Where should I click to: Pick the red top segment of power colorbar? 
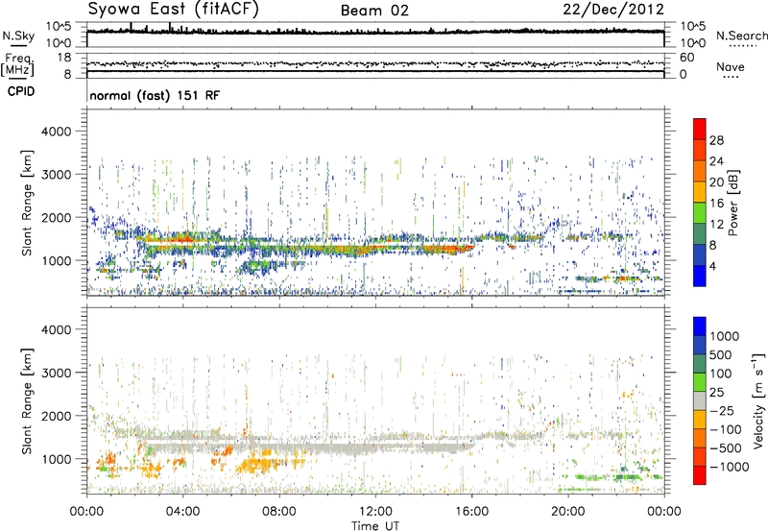click(x=700, y=130)
